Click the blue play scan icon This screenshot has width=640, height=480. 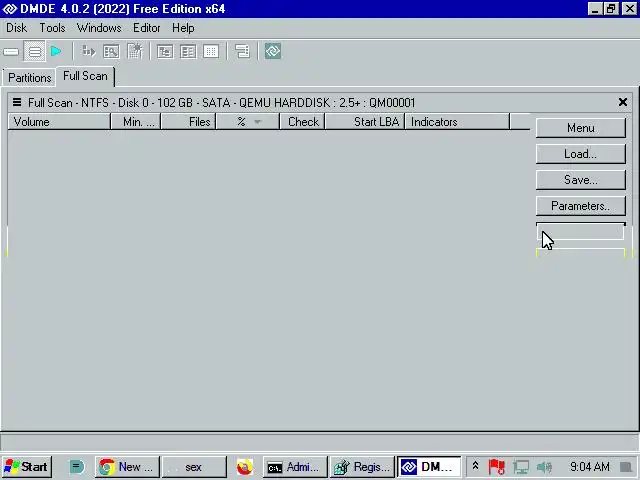coord(56,51)
